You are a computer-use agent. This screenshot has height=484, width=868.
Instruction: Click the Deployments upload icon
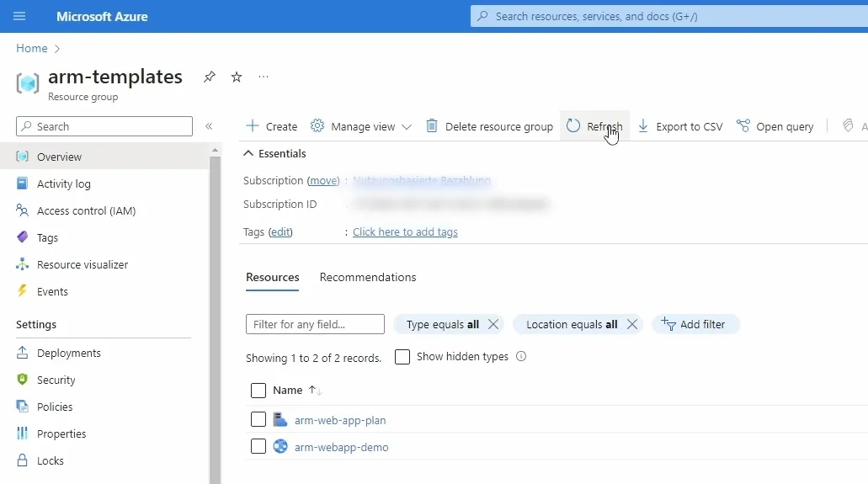[22, 353]
